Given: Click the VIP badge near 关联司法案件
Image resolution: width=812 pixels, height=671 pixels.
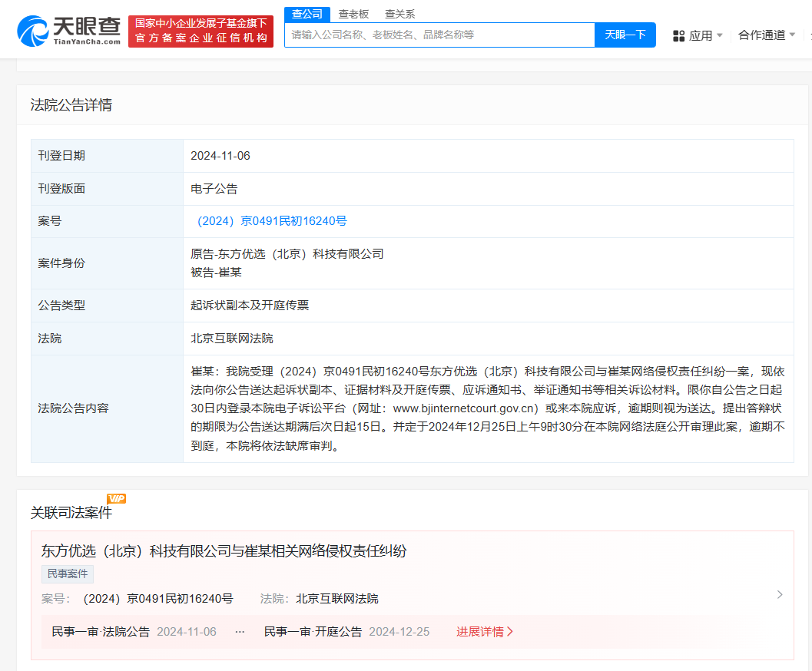Looking at the screenshot, I should (x=117, y=498).
